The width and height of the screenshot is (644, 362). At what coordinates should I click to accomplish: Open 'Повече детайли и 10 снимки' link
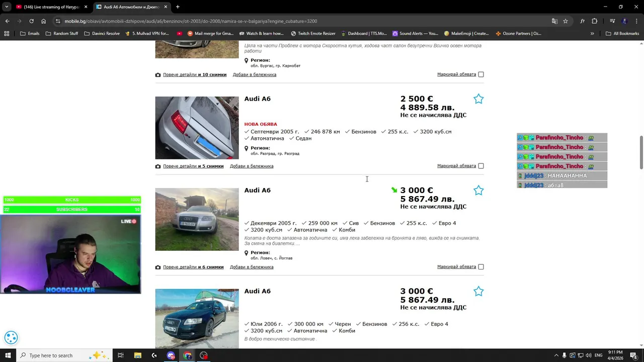click(195, 74)
